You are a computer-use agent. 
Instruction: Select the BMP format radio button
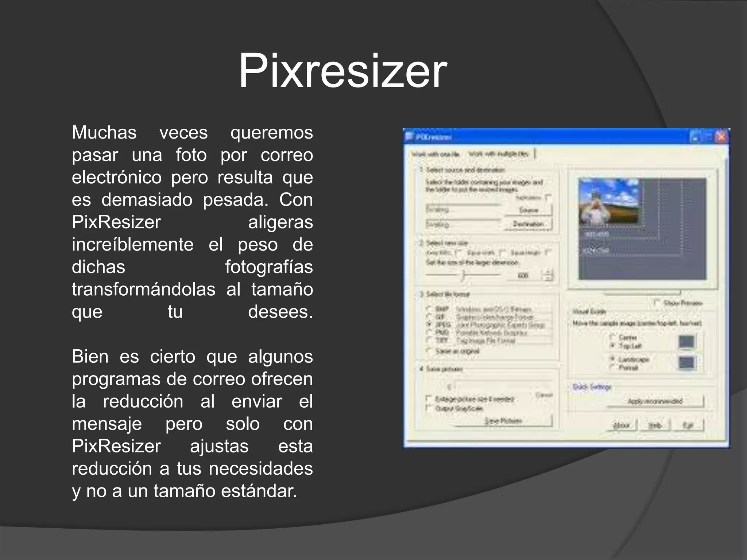coord(430,309)
